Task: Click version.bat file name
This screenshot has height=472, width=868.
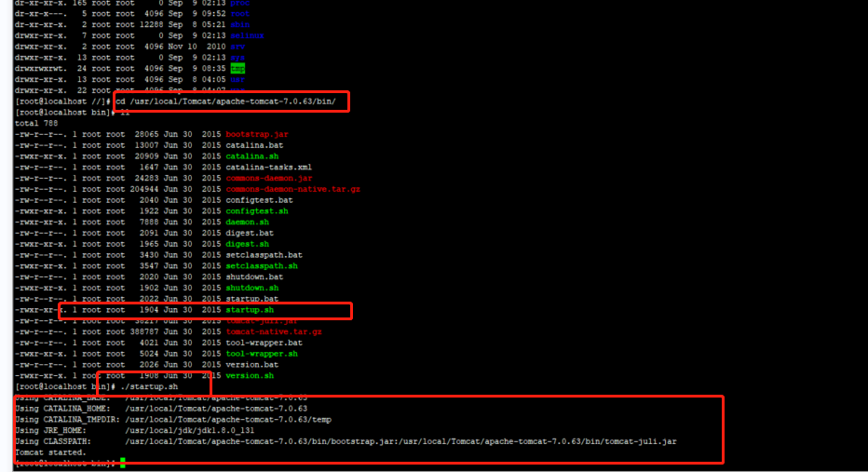Action: 251,365
